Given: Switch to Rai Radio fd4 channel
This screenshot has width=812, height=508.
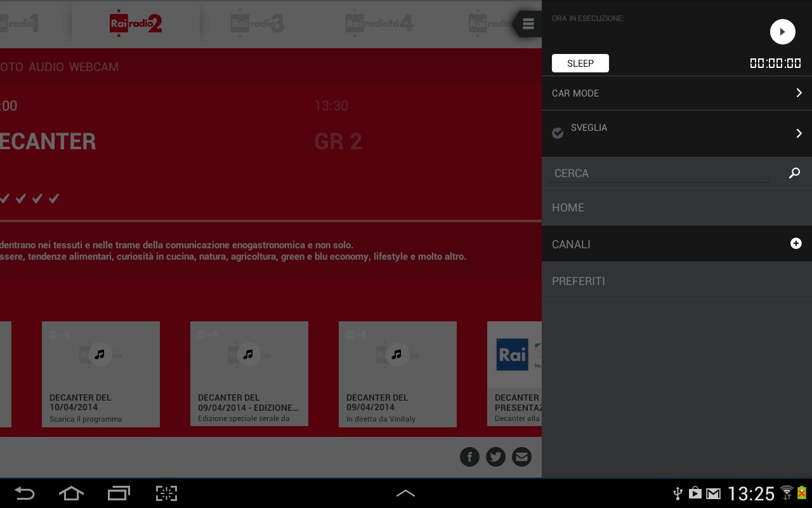Looking at the screenshot, I should (379, 24).
